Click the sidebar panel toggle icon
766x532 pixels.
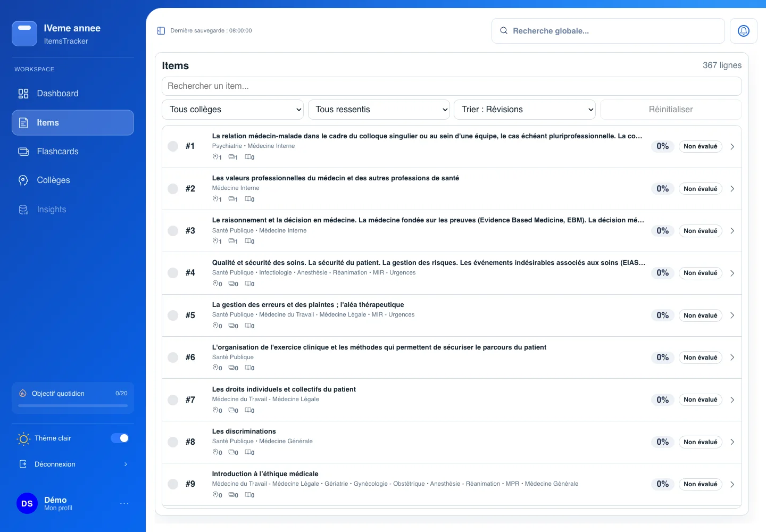(161, 31)
